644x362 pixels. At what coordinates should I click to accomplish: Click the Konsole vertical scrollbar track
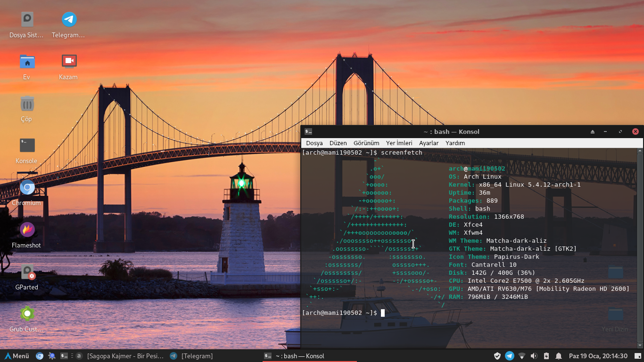click(x=640, y=248)
